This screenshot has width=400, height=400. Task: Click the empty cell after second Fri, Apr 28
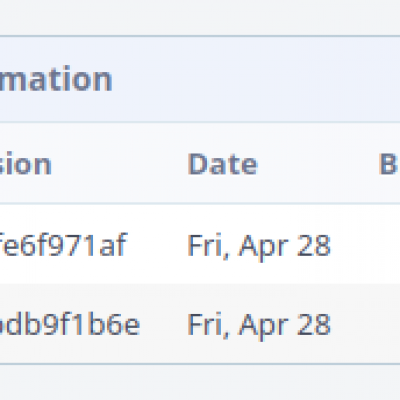click(x=367, y=324)
